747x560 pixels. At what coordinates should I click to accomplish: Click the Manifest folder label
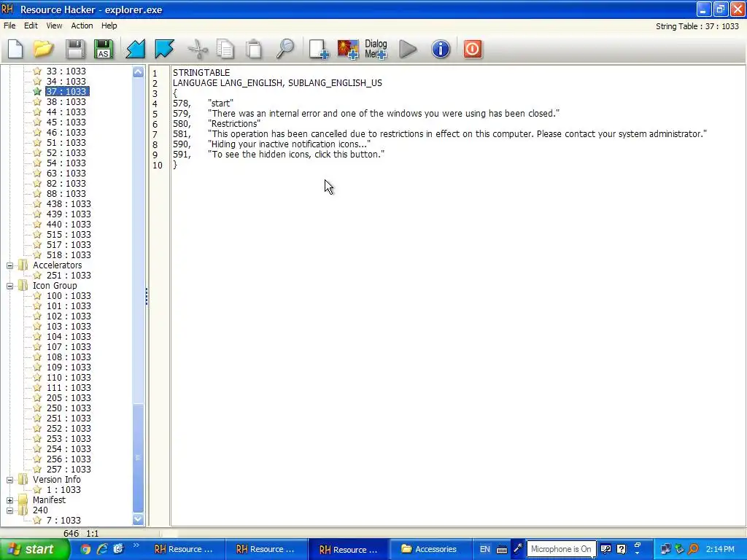(x=49, y=500)
